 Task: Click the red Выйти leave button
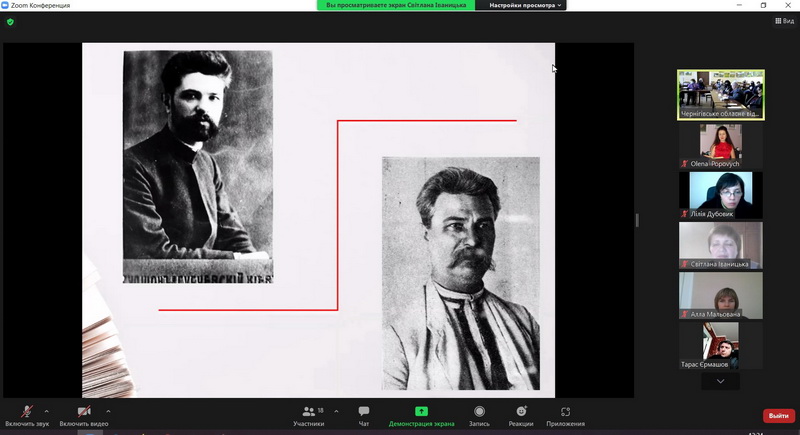[x=777, y=416]
